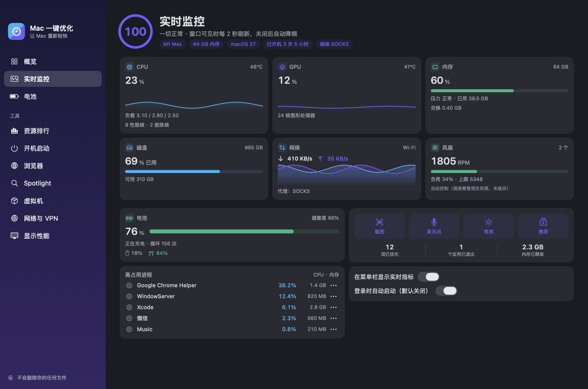Viewport: 588px width, 389px height.
Task: Click the 内存 memory icon
Action: (435, 67)
